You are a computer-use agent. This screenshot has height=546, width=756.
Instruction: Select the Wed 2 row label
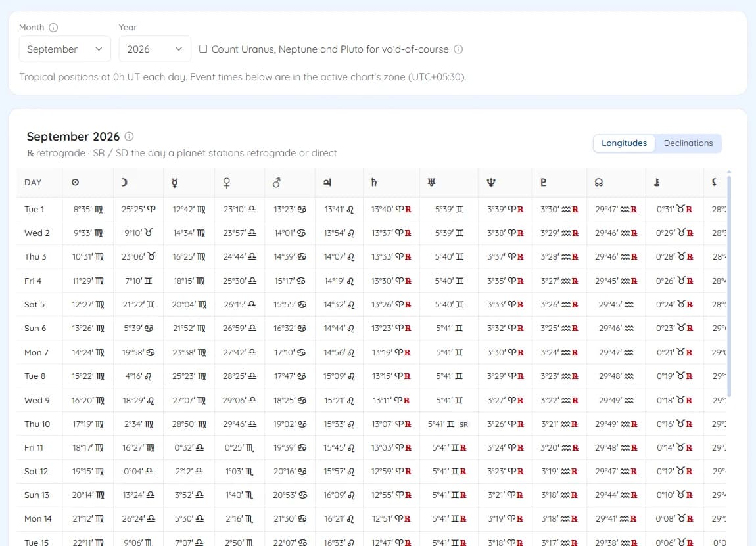pyautogui.click(x=37, y=233)
